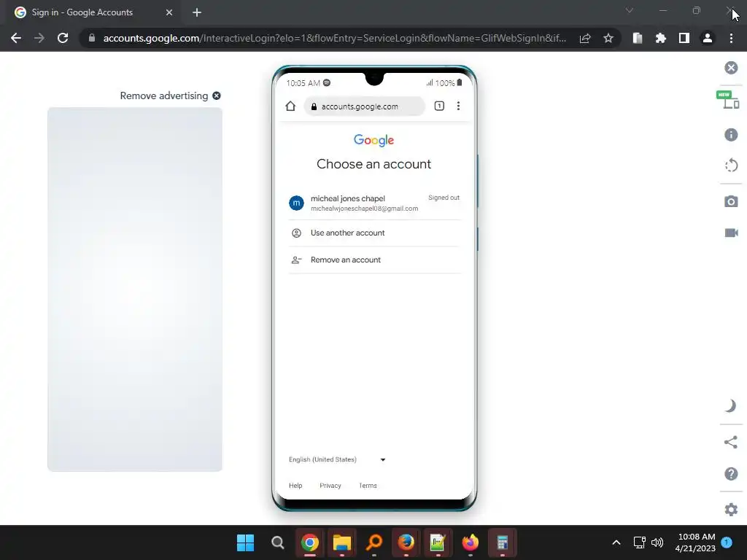
Task: Take a screenshot with the camera icon
Action: [731, 201]
